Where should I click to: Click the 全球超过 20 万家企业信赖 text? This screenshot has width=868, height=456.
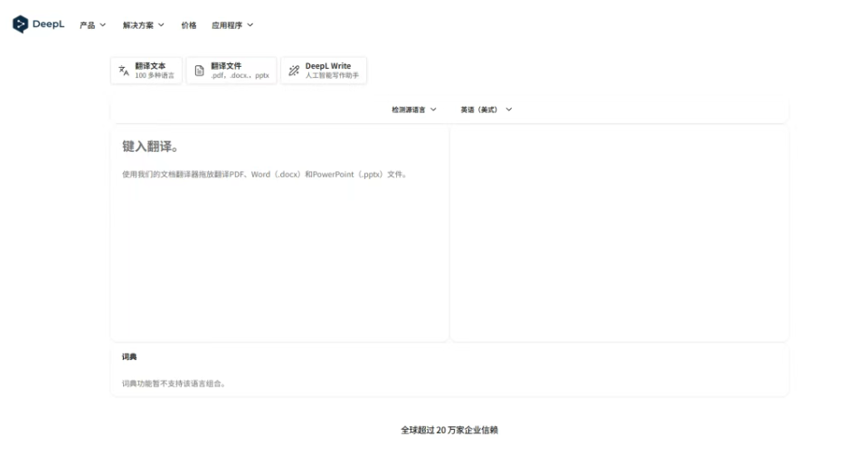click(x=449, y=430)
